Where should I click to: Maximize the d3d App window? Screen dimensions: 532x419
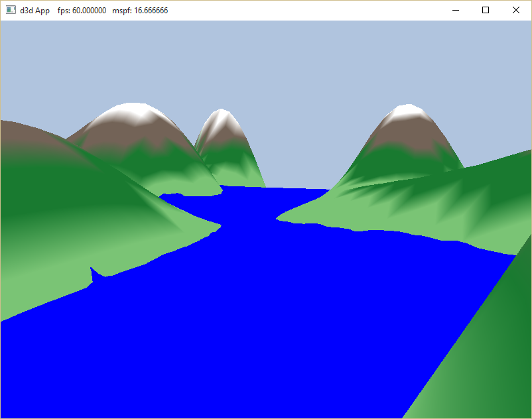[x=486, y=11]
